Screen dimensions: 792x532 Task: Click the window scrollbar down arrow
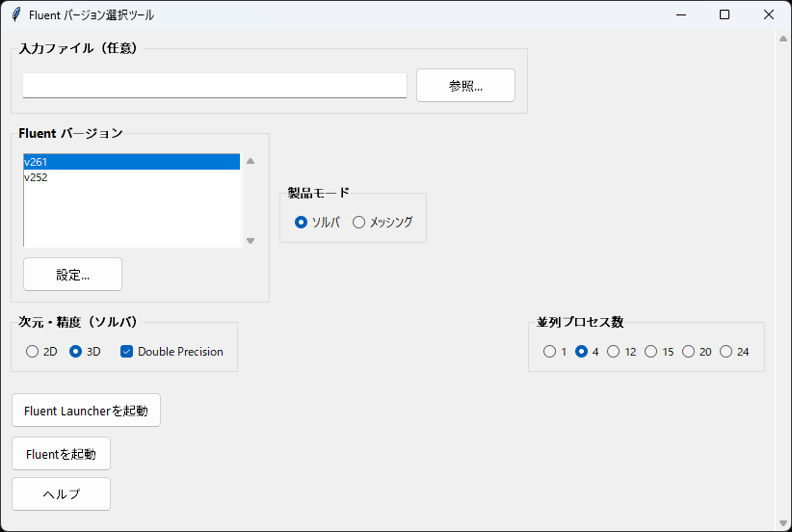pyautogui.click(x=783, y=523)
